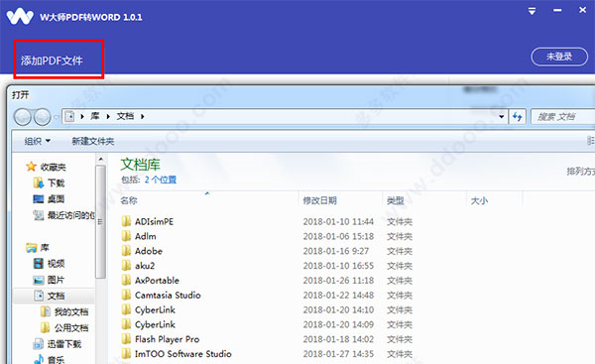595x364 pixels.
Task: Select the 库 segment in address path
Action: [95, 116]
